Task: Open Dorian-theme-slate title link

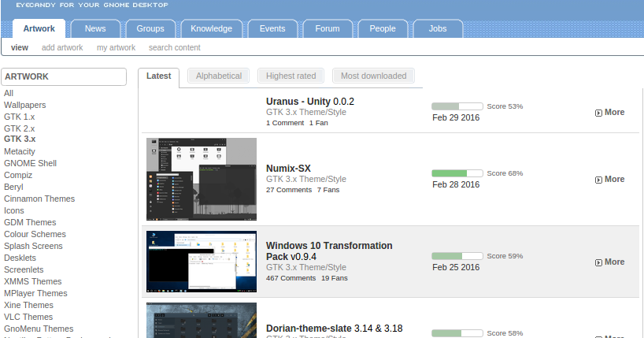Action: click(x=335, y=329)
